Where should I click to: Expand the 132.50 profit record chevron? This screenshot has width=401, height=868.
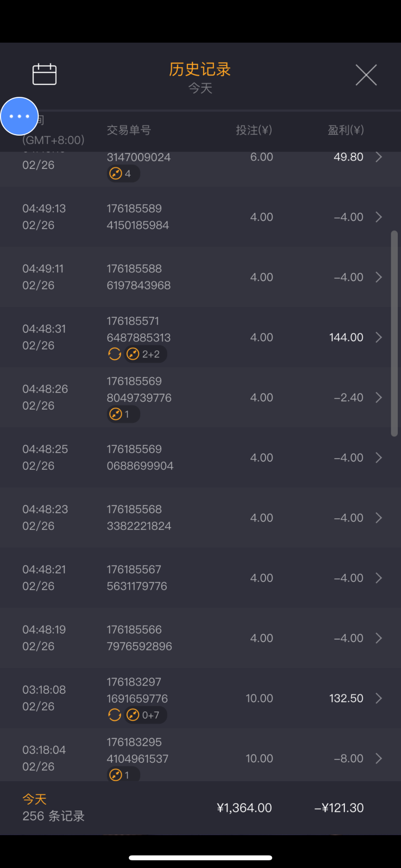(379, 698)
